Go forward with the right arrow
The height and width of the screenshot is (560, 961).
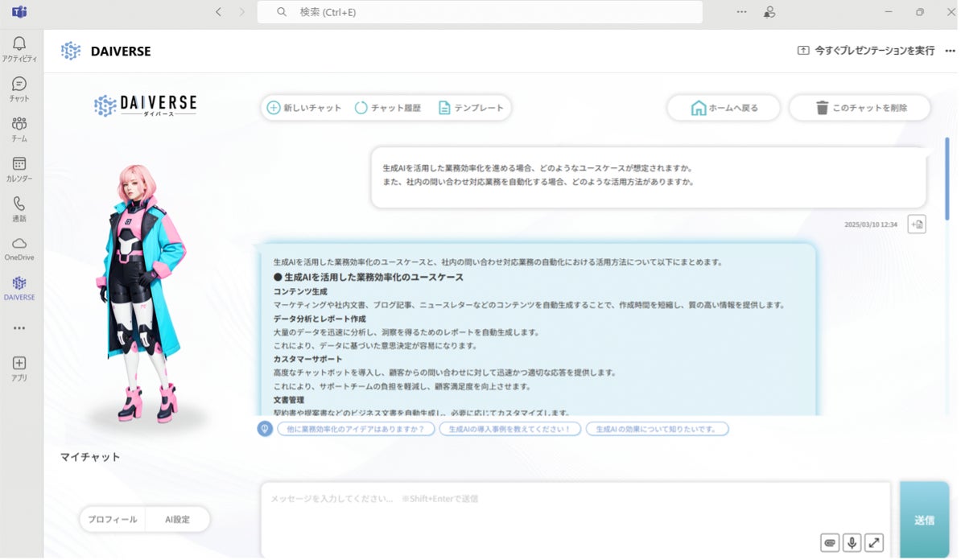(x=242, y=11)
